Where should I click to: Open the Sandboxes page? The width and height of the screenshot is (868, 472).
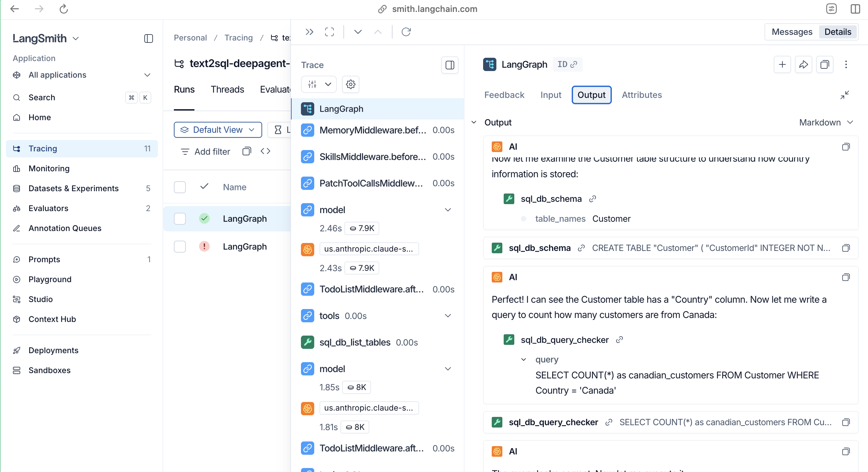(x=82, y=370)
